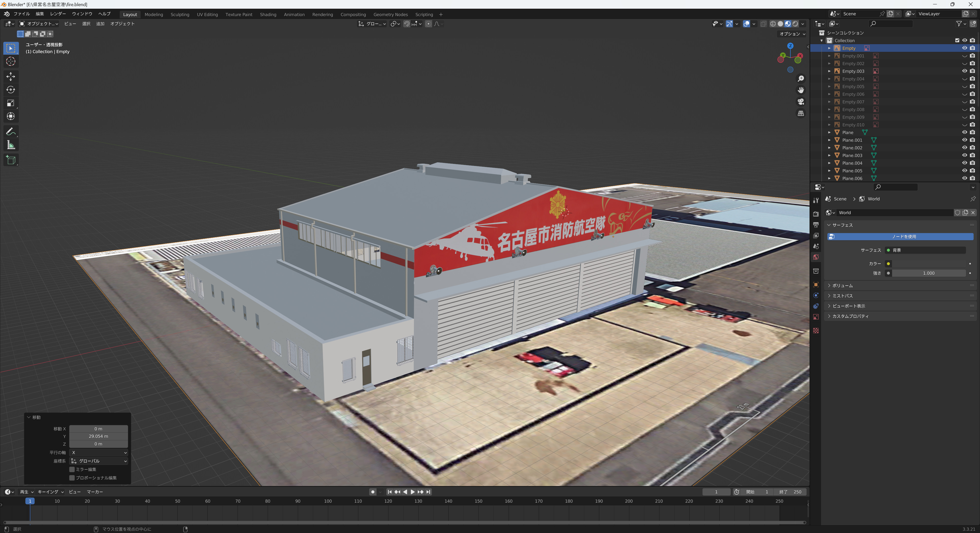980x533 pixels.
Task: Open the 平行の軸 dropdown
Action: click(99, 453)
